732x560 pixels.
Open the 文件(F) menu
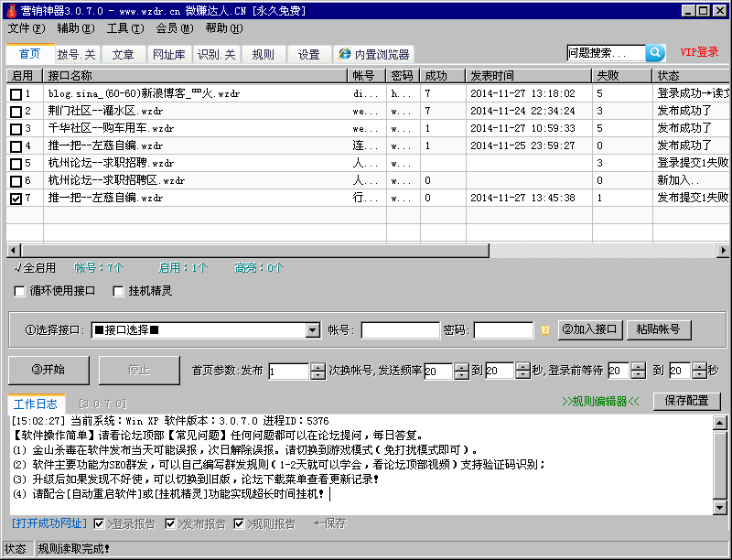tap(25, 29)
